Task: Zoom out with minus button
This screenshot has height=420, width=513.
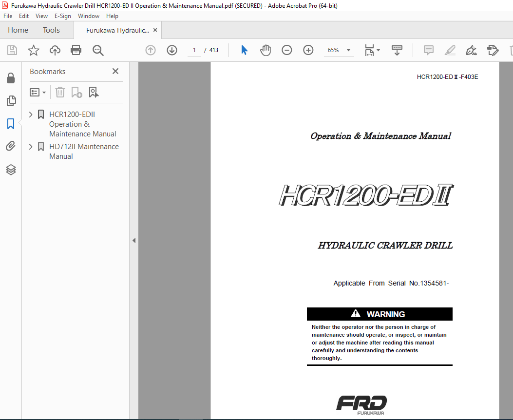Action: [x=286, y=50]
